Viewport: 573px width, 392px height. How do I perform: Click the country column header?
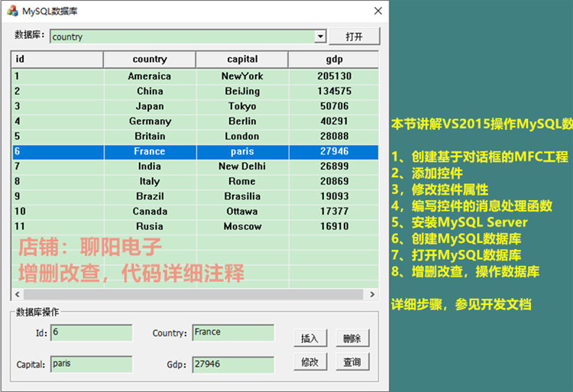pyautogui.click(x=150, y=59)
